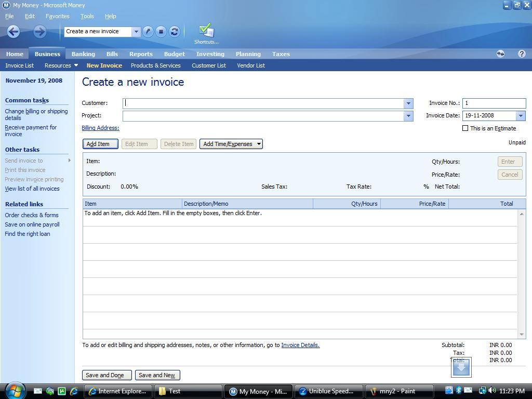Image resolution: width=532 pixels, height=399 pixels.
Task: Check 'This is an Estimate' box
Action: pyautogui.click(x=465, y=128)
